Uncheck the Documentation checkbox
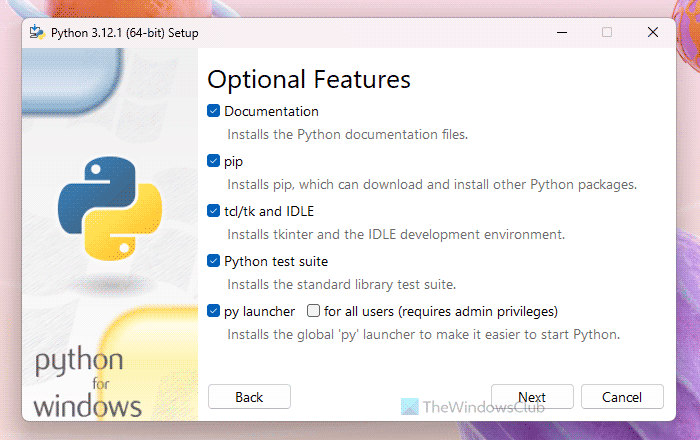Screen dimensions: 700x440 click(214, 111)
